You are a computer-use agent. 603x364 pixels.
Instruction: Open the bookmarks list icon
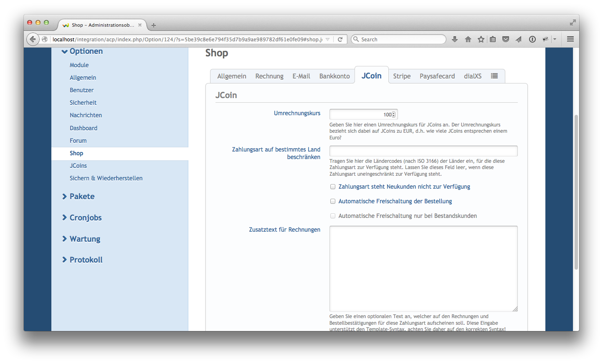point(493,39)
